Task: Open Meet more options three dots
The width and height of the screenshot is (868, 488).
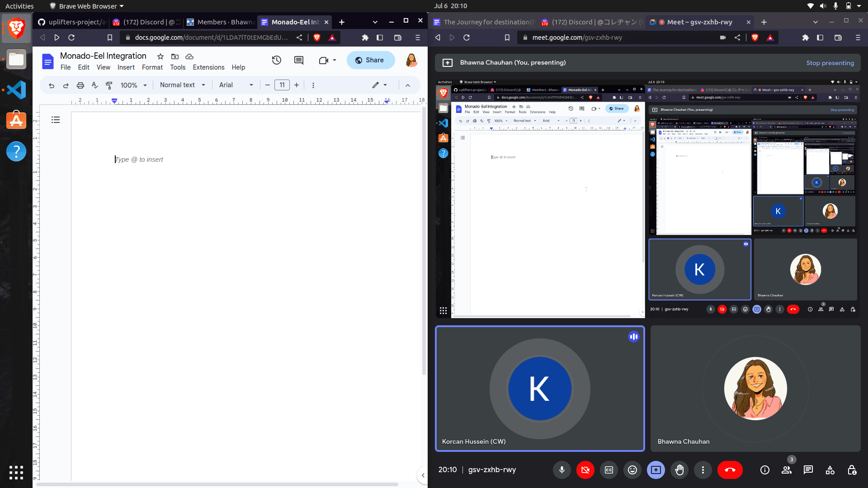Action: (703, 470)
